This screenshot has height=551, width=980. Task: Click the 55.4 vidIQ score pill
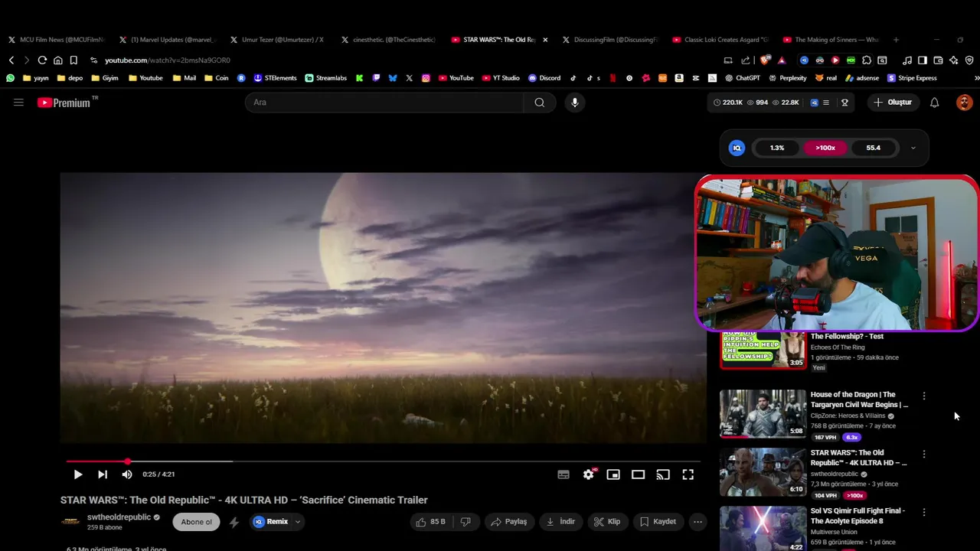click(x=874, y=148)
